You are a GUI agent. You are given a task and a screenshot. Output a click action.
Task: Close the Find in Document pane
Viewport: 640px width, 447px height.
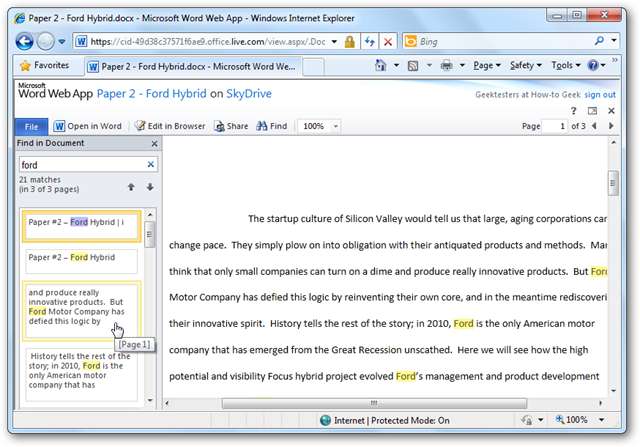pyautogui.click(x=152, y=144)
